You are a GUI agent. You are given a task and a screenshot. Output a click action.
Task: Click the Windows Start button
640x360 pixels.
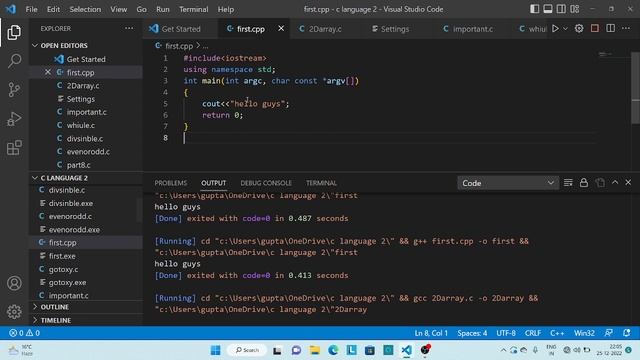[x=216, y=350]
